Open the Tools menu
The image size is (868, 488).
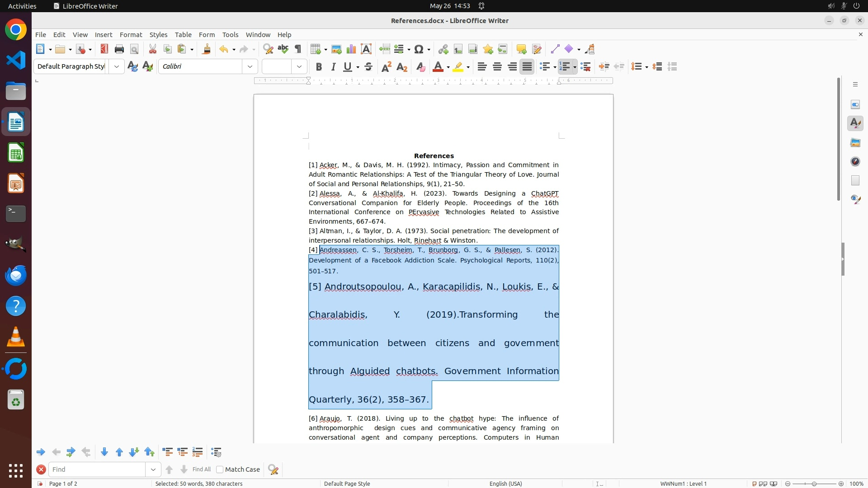click(230, 35)
